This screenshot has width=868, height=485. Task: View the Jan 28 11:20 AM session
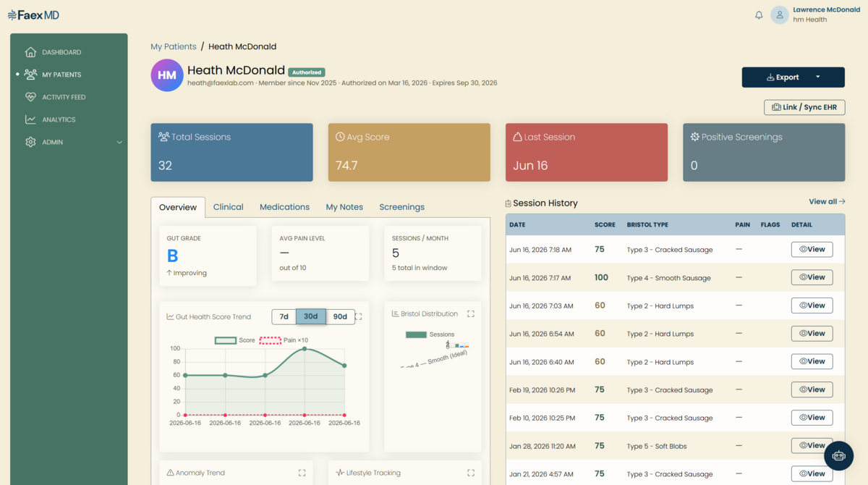tap(812, 446)
